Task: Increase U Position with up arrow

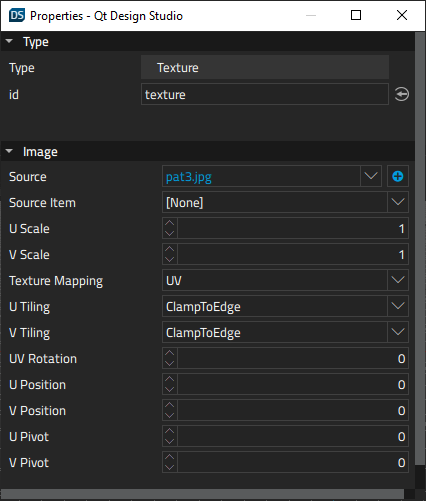Action: click(170, 379)
